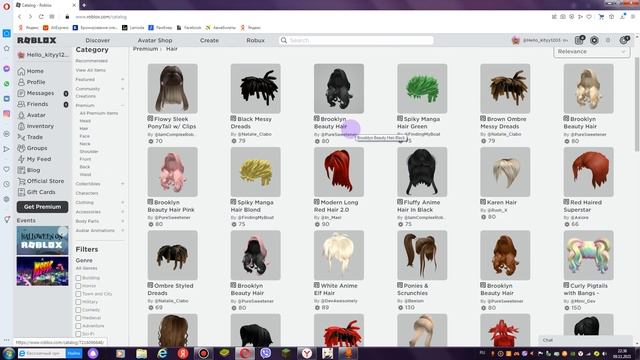Viewport: 640px width, 360px height.
Task: Check the Adventure genre filter
Action: [78, 326]
